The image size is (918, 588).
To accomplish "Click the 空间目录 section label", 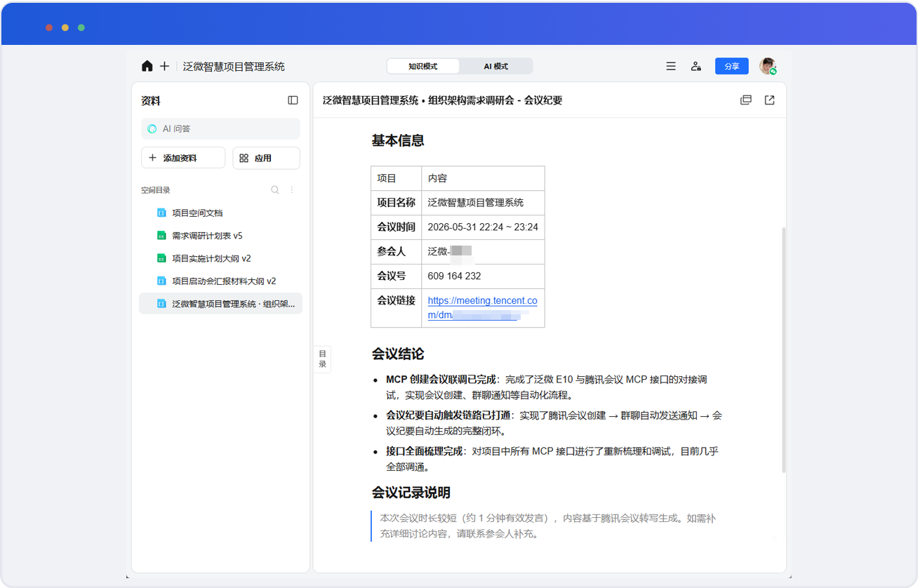I will (x=155, y=190).
